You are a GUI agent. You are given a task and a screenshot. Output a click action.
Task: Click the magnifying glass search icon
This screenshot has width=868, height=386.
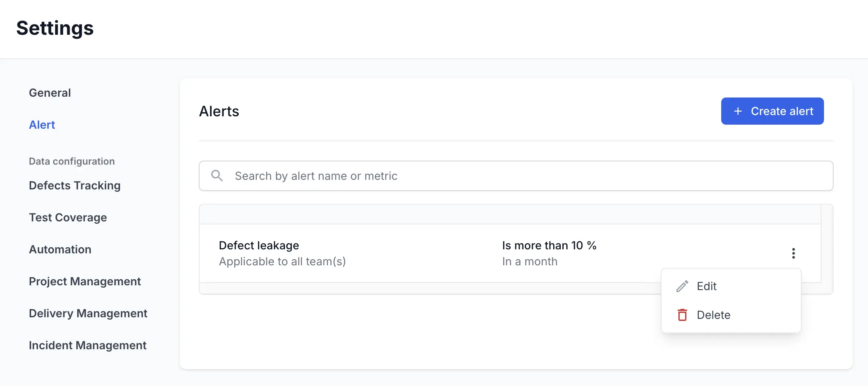tap(217, 176)
